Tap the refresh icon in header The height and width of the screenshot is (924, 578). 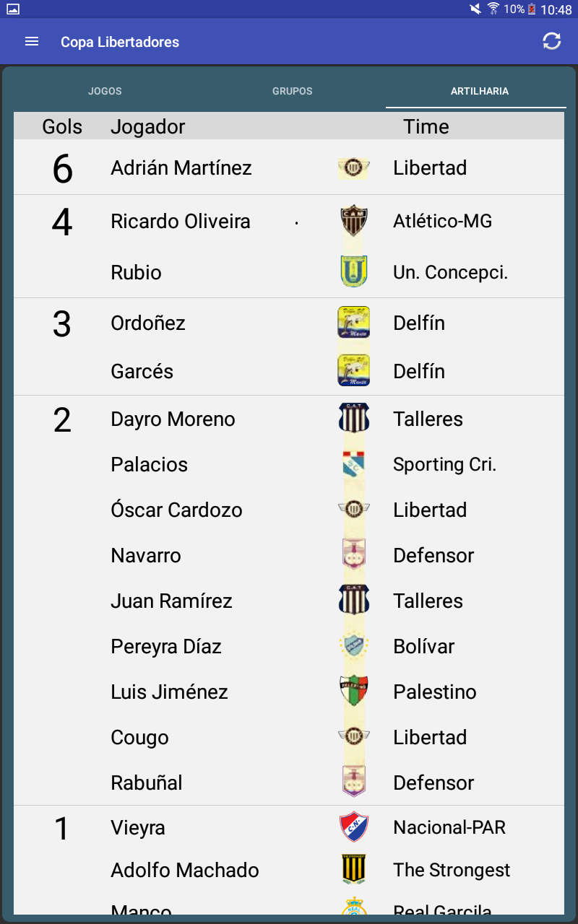[x=552, y=41]
